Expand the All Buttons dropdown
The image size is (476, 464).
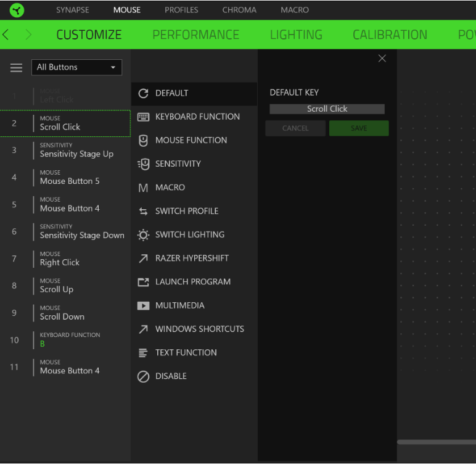[76, 67]
